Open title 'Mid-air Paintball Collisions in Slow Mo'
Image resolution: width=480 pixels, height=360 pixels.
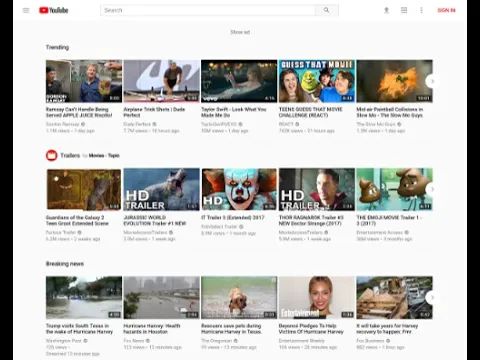(x=390, y=112)
